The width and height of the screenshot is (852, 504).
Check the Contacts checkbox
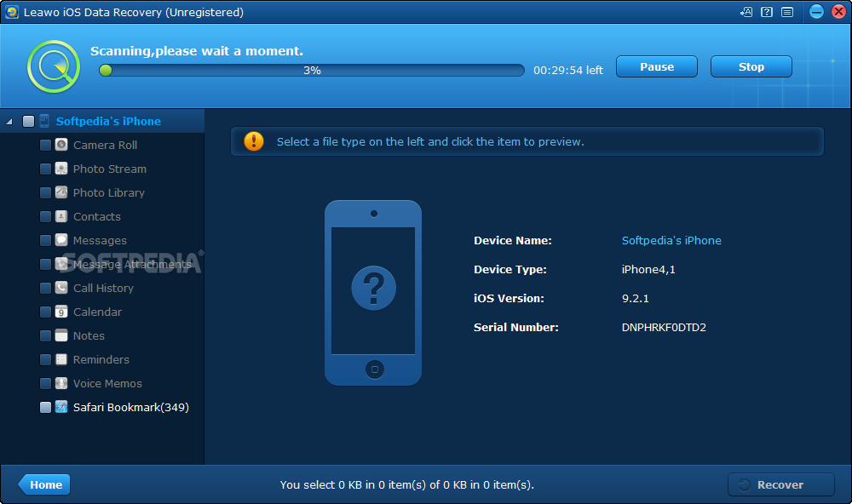(46, 217)
